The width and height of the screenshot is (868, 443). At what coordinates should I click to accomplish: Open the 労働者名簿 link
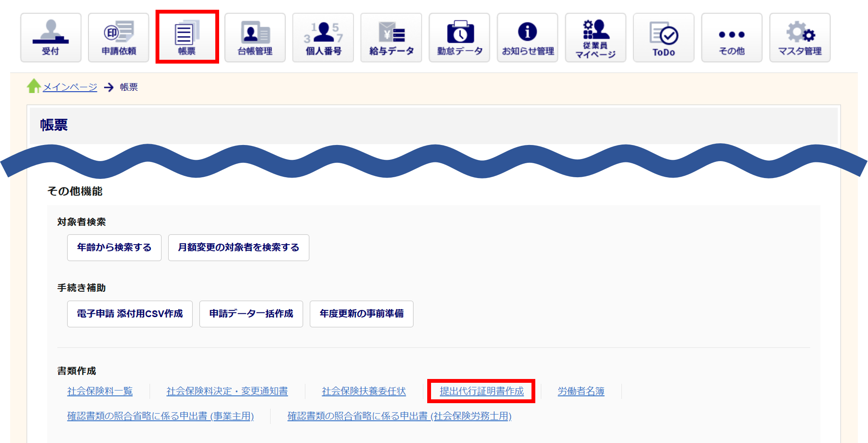pyautogui.click(x=581, y=391)
